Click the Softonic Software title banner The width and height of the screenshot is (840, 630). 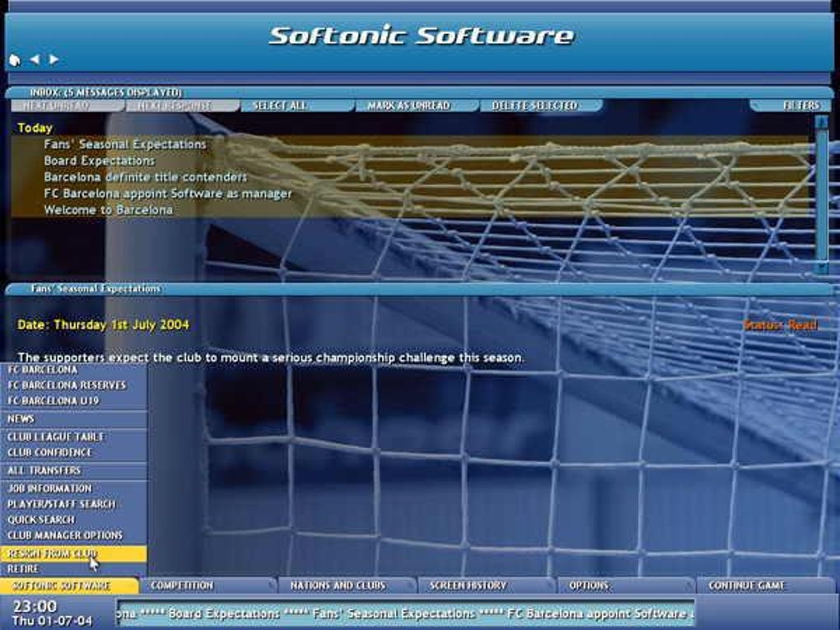(421, 36)
